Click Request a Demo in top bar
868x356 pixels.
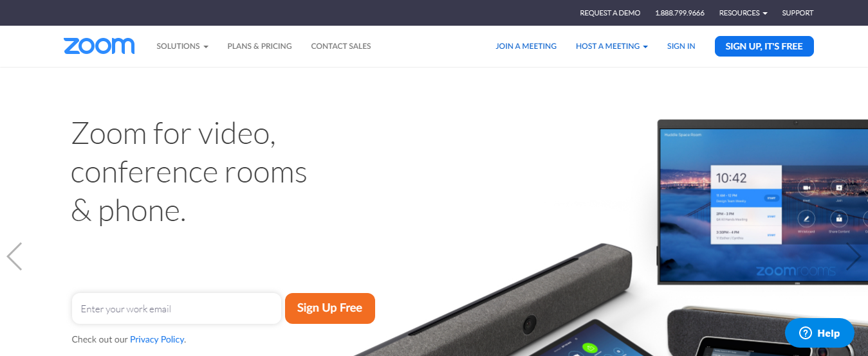click(610, 13)
